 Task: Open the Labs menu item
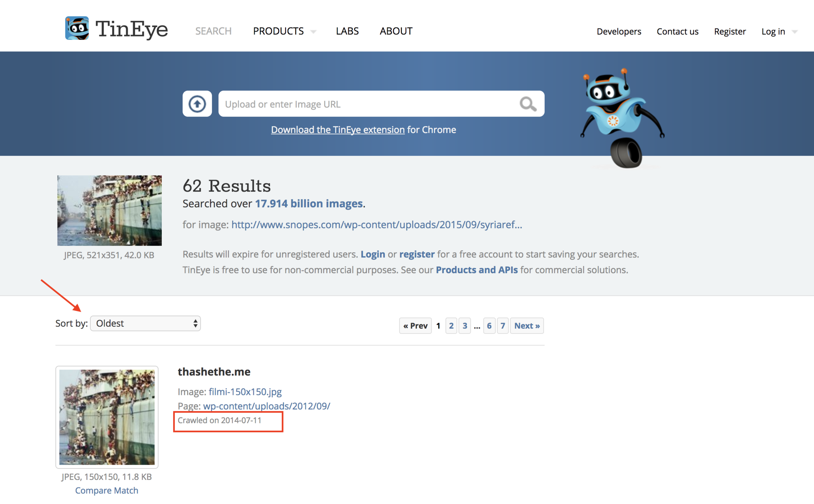pos(347,31)
